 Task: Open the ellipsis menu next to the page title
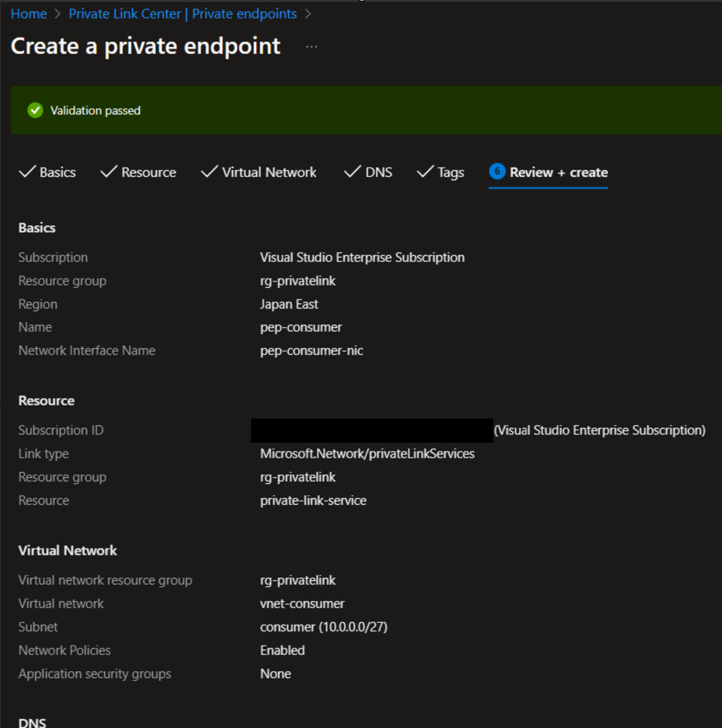point(311,46)
